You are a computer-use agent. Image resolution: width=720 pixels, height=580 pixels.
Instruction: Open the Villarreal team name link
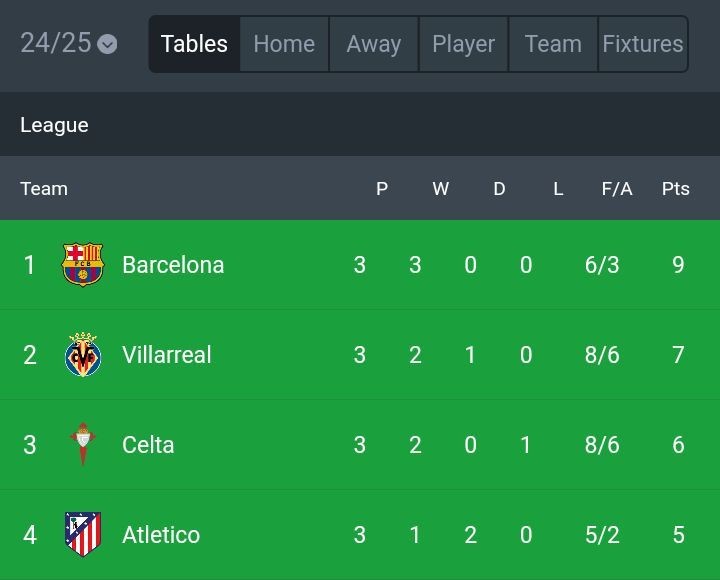[166, 355]
